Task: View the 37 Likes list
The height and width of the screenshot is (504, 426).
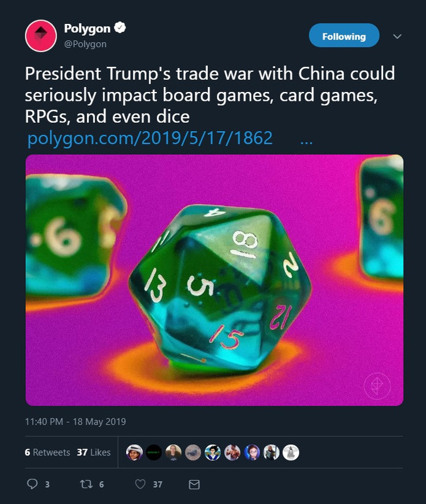Action: [x=93, y=452]
